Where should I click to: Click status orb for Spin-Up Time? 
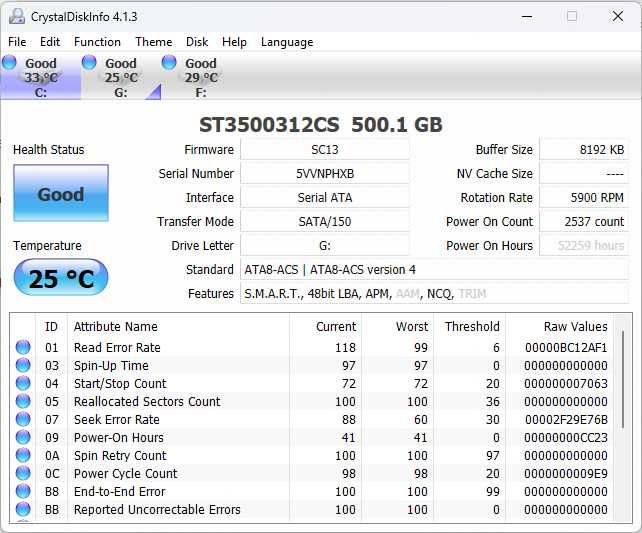(23, 366)
